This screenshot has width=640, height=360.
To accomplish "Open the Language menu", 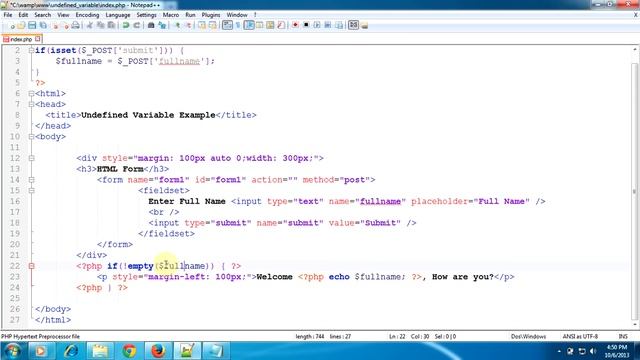I will coord(118,15).
